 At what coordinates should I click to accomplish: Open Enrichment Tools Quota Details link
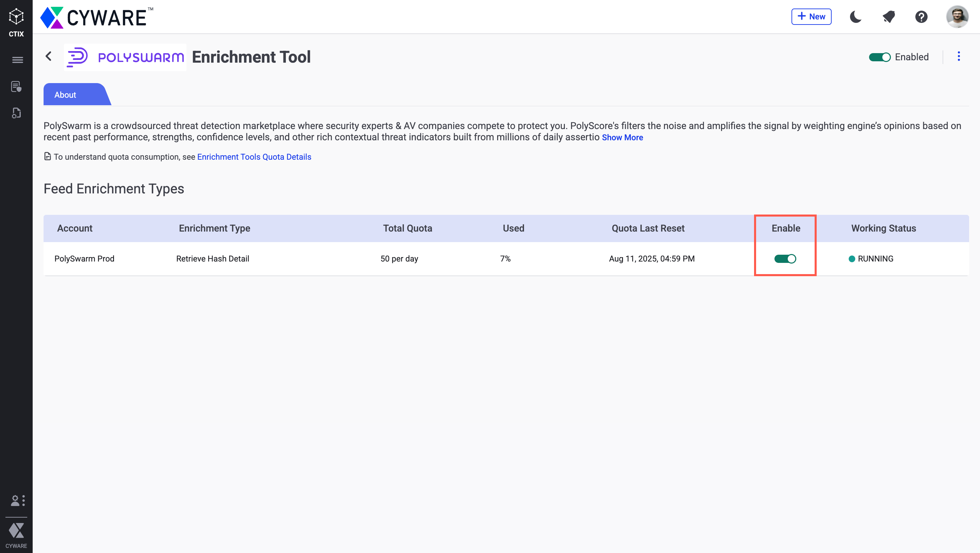[254, 157]
